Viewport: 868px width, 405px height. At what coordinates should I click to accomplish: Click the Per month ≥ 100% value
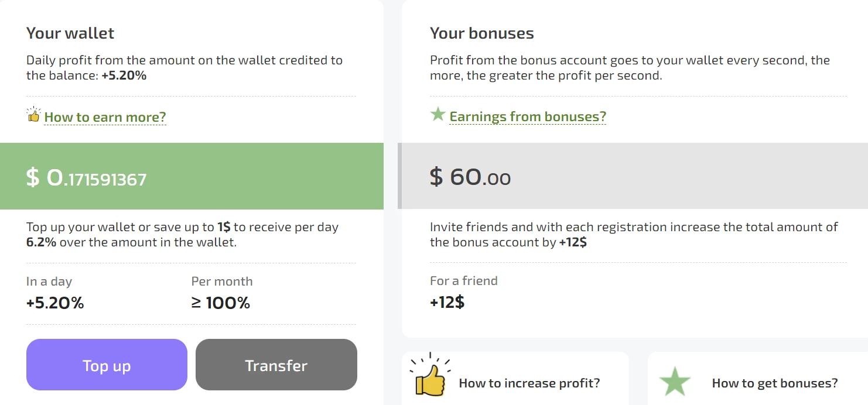click(221, 303)
